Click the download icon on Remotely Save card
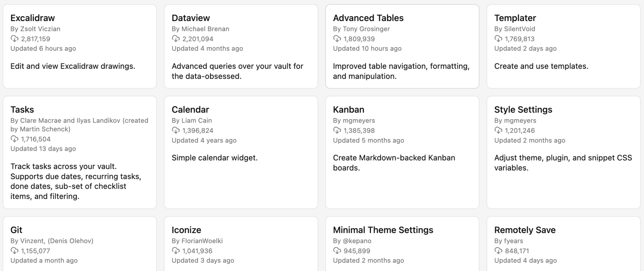Image resolution: width=644 pixels, height=271 pixels. pyautogui.click(x=498, y=251)
